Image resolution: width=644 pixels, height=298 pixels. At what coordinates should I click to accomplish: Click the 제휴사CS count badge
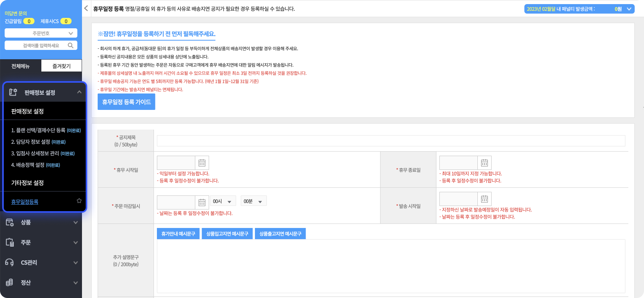point(66,21)
